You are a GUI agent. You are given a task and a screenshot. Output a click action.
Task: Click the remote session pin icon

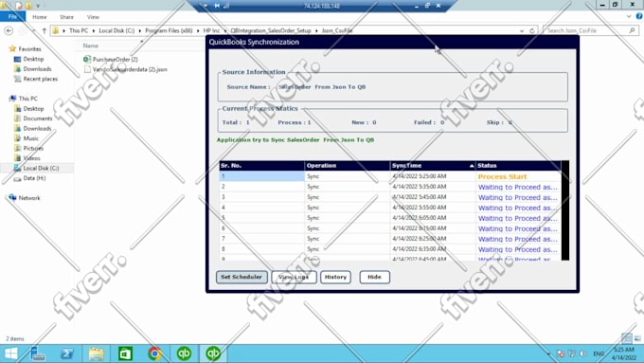[x=217, y=6]
